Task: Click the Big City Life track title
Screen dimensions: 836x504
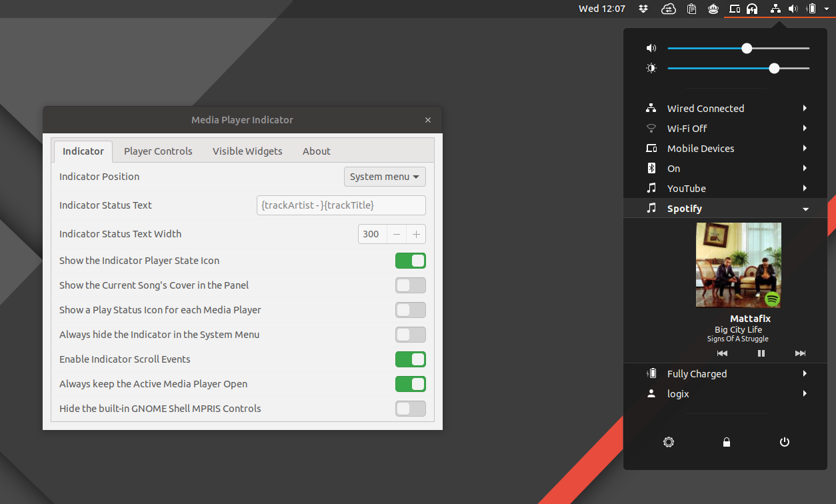Action: coord(738,330)
